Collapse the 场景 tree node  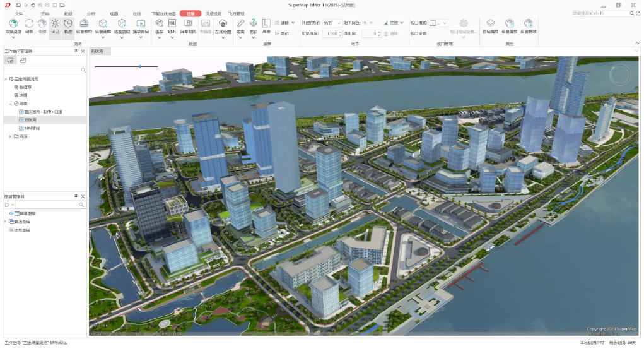tap(10, 104)
